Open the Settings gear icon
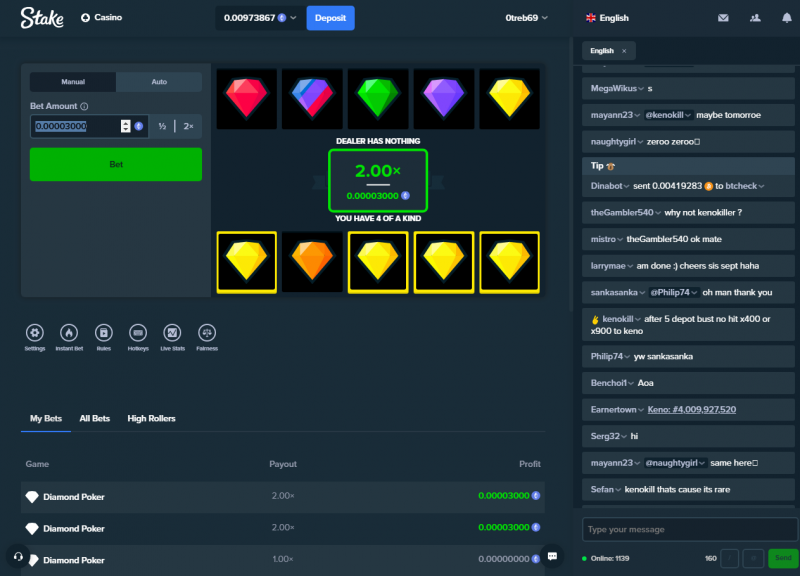 point(35,333)
